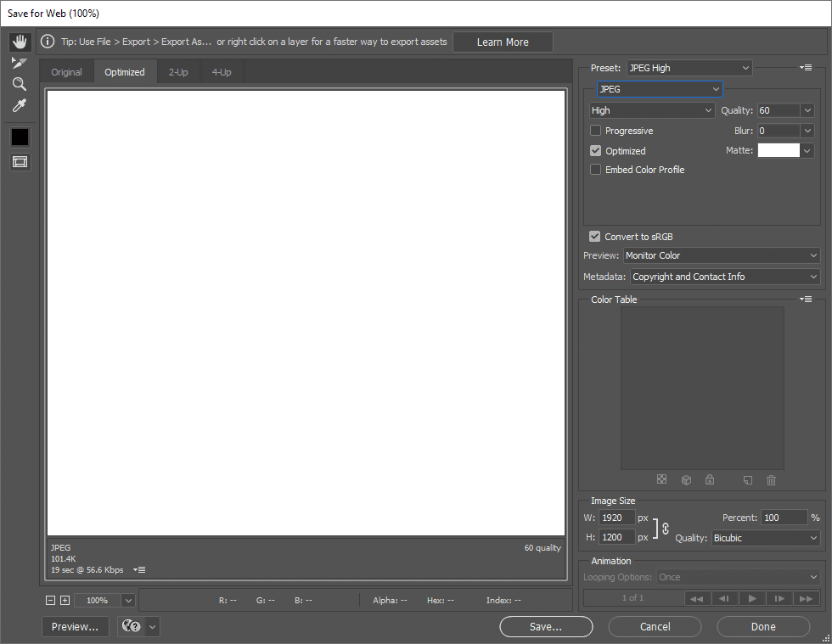
Task: Click the W width field showing 1920
Action: (616, 518)
